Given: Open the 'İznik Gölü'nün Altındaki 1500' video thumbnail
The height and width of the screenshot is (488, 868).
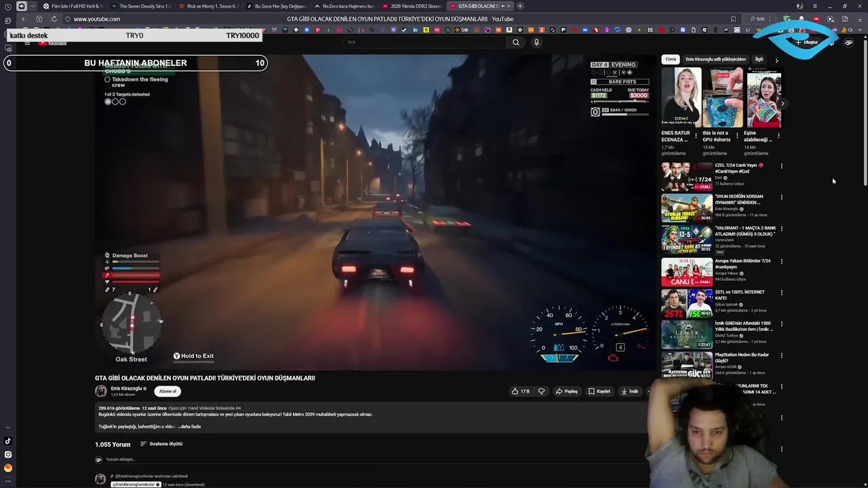Looking at the screenshot, I should point(687,334).
